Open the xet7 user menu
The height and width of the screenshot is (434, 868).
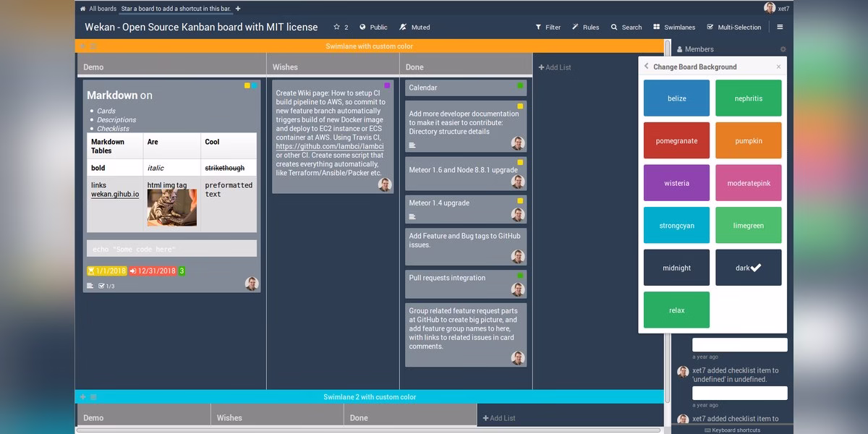coord(777,8)
